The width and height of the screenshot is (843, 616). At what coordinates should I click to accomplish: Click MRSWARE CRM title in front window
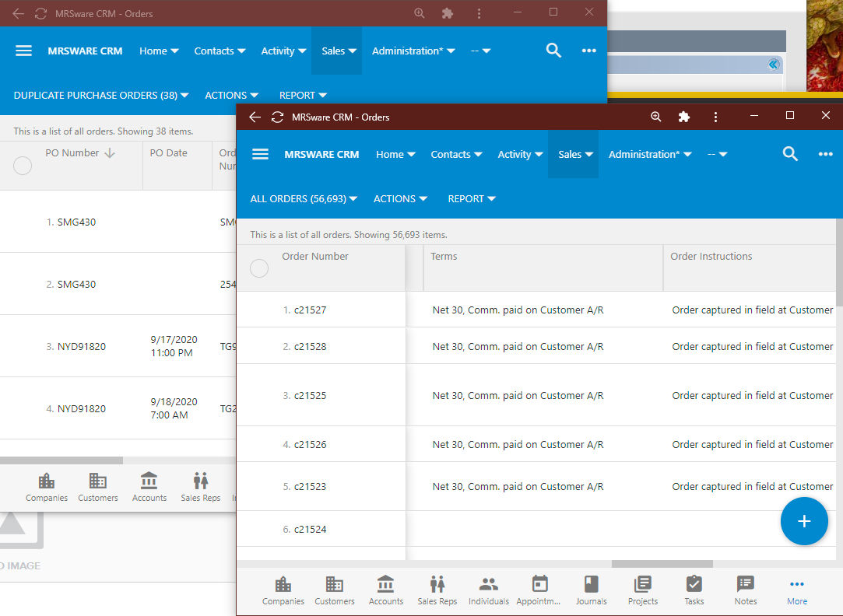pyautogui.click(x=321, y=154)
